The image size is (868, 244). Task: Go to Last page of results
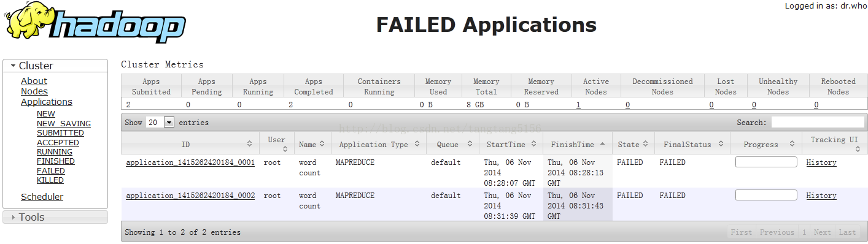[x=848, y=232]
